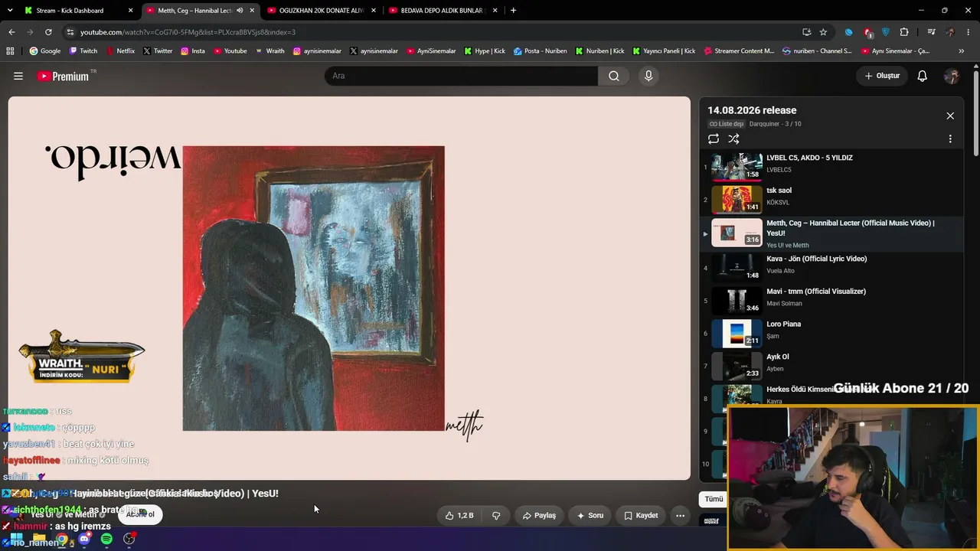
Task: Open Discord from the taskbar
Action: [x=84, y=539]
